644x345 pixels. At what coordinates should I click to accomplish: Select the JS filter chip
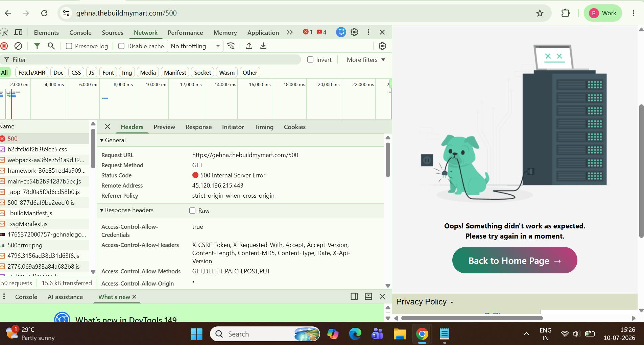click(x=92, y=73)
